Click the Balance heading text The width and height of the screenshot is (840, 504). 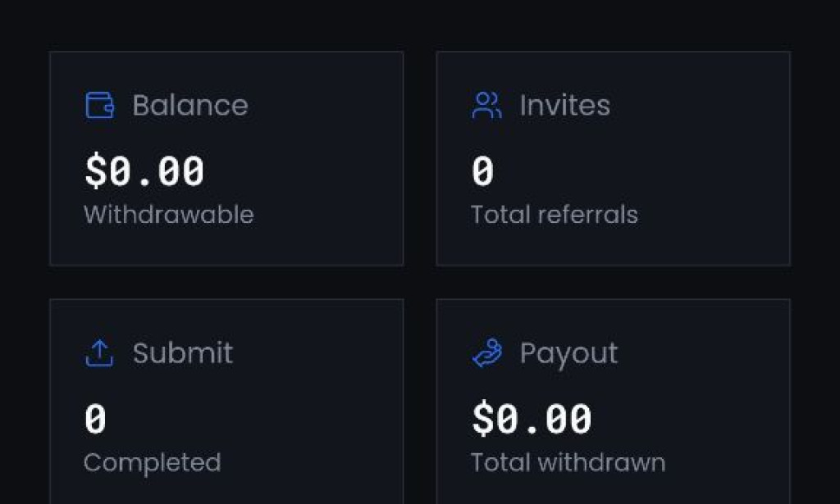pos(190,105)
